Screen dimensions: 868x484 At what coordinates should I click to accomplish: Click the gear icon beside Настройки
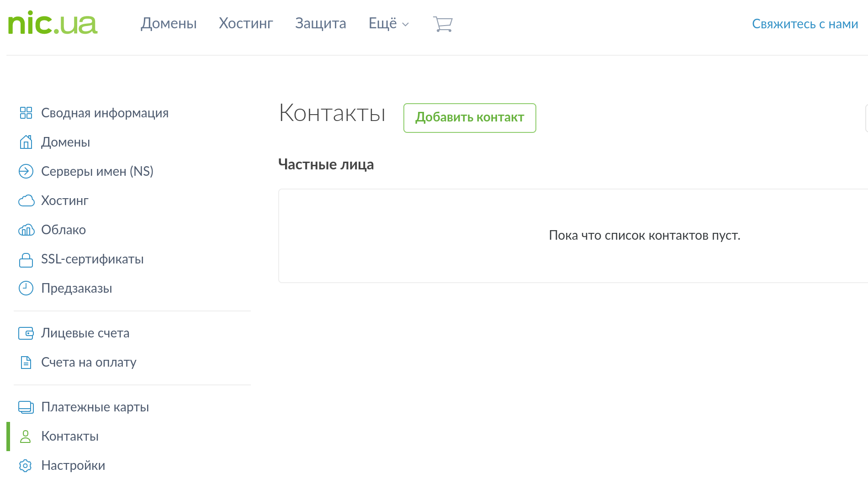tap(26, 465)
